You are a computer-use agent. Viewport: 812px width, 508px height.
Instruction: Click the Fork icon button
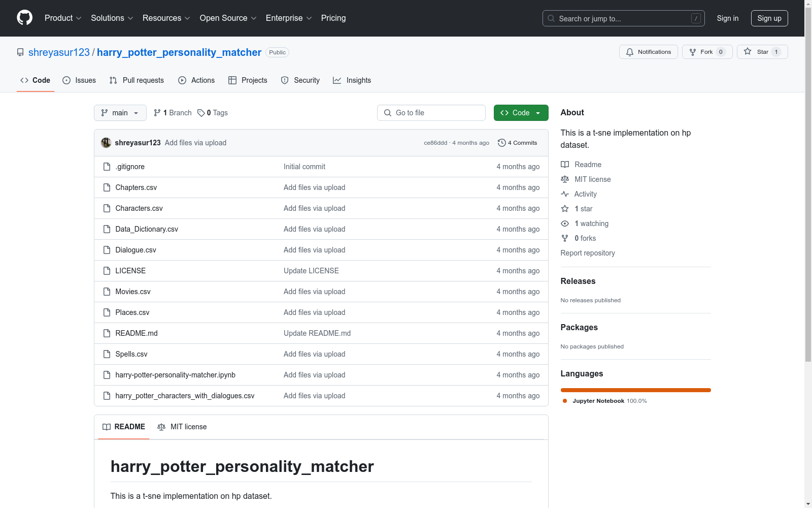pos(693,52)
